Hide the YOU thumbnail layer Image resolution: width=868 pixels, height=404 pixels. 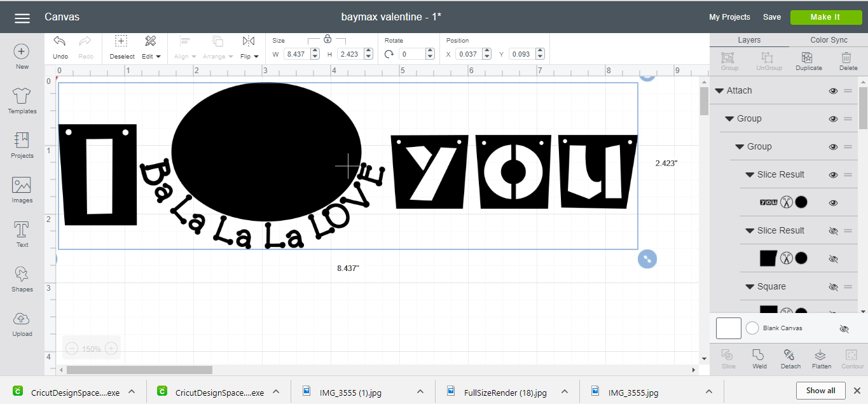tap(833, 203)
